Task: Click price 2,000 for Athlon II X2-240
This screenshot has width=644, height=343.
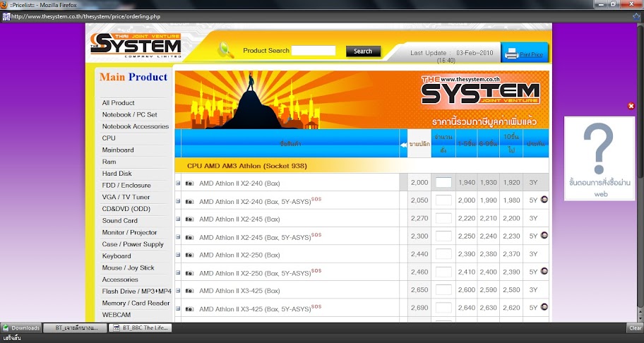Action: pos(419,183)
